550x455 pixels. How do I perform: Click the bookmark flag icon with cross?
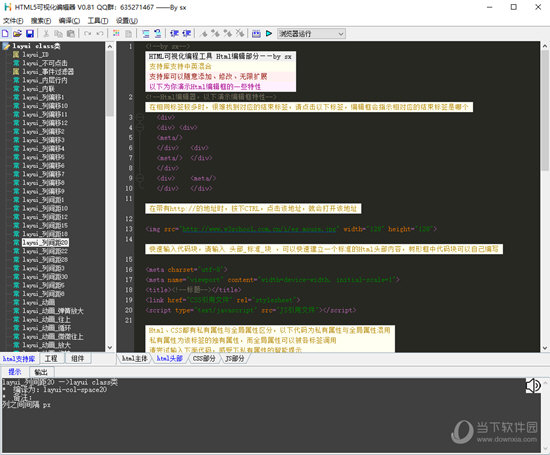[240, 34]
